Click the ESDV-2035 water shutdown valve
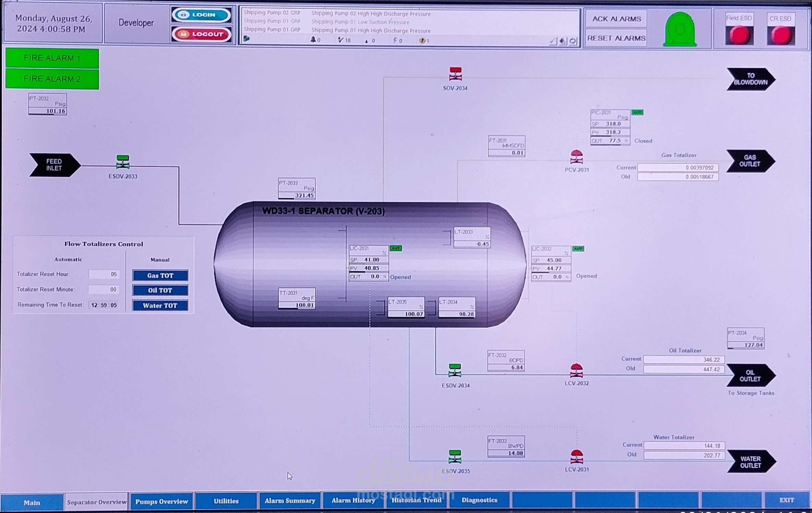 [x=455, y=457]
